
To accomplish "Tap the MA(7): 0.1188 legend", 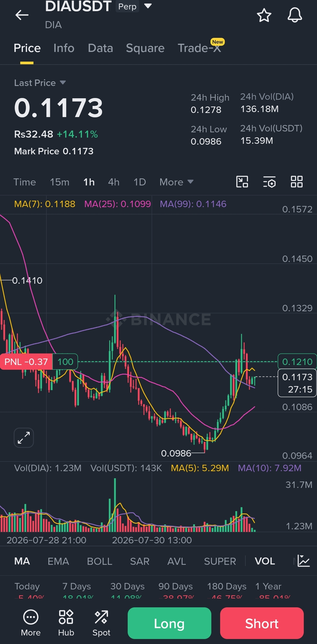I will [45, 204].
